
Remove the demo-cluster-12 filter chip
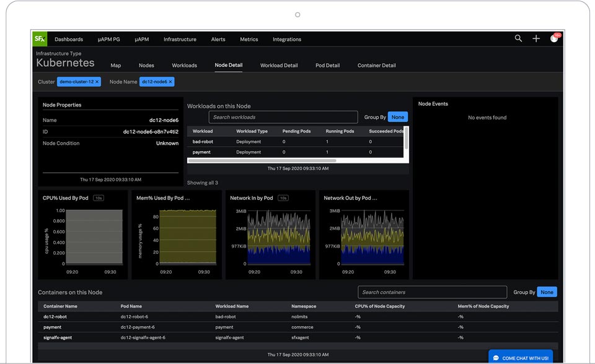[97, 82]
